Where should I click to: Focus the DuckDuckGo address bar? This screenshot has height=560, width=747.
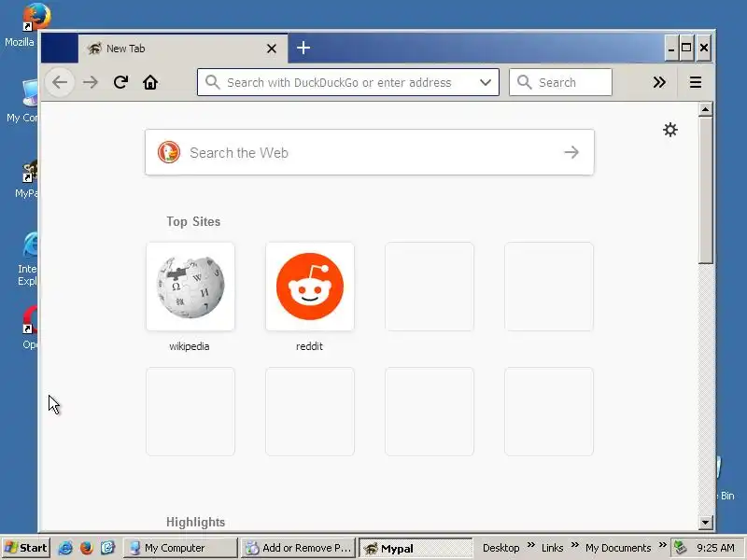click(347, 82)
